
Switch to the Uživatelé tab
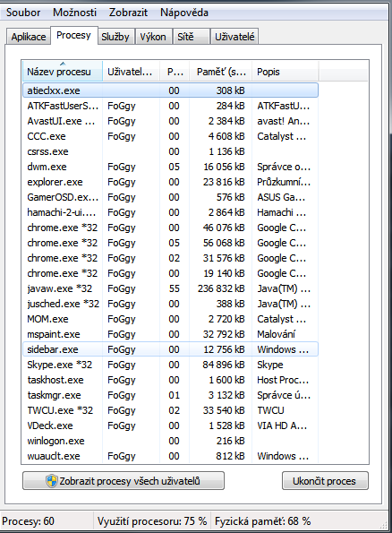234,37
